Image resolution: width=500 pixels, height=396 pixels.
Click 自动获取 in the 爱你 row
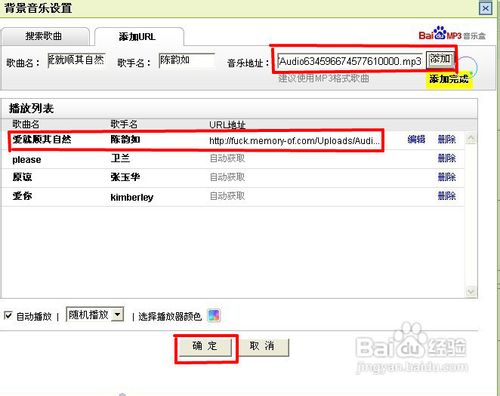(227, 196)
